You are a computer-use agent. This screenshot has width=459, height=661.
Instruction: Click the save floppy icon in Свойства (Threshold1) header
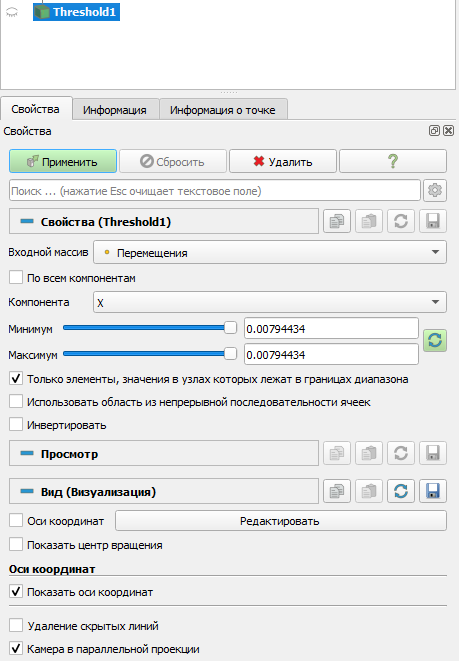point(433,221)
